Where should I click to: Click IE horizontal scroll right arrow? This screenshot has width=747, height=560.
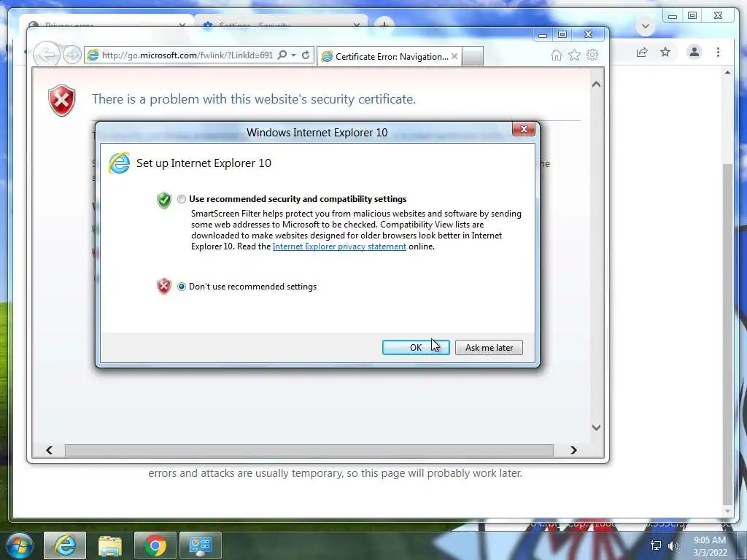tap(573, 450)
